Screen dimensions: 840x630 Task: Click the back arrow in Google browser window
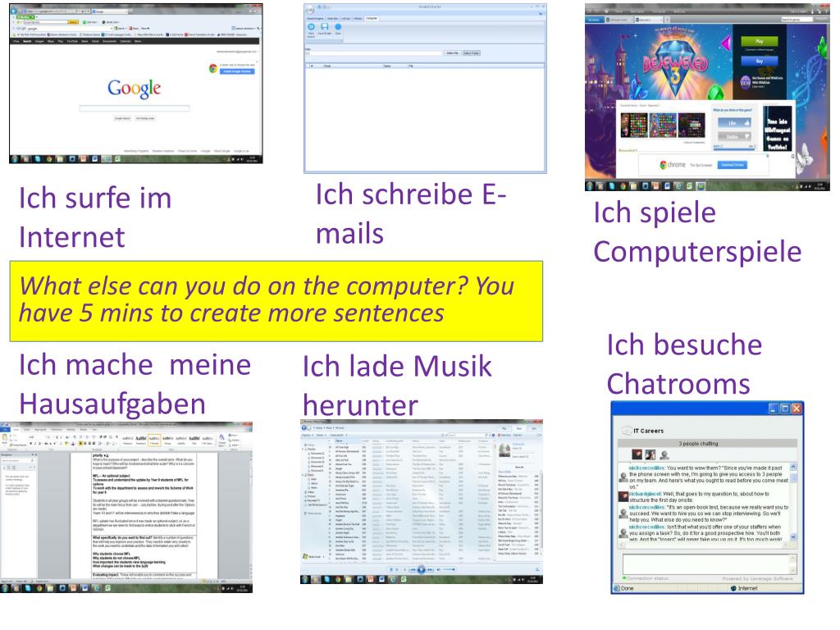[14, 11]
